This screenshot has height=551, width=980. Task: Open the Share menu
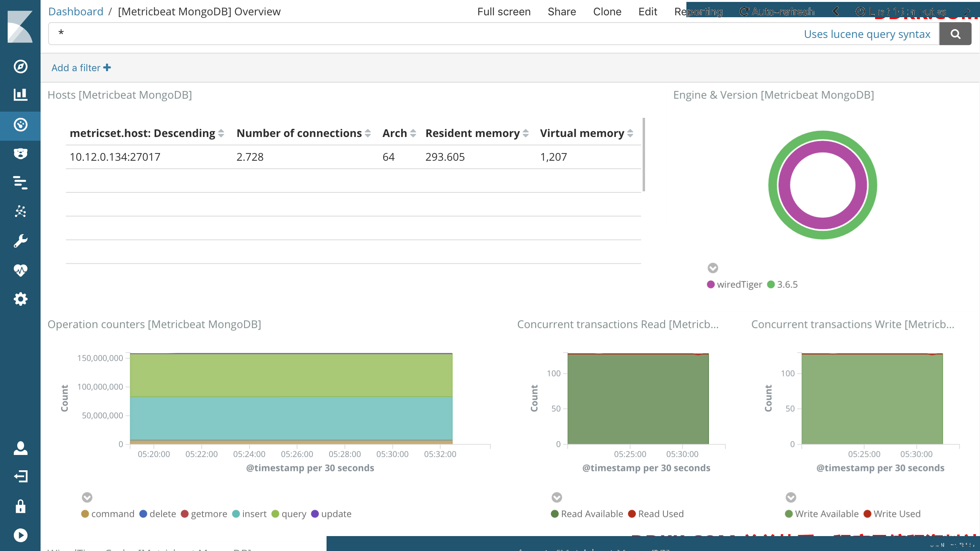(x=562, y=11)
